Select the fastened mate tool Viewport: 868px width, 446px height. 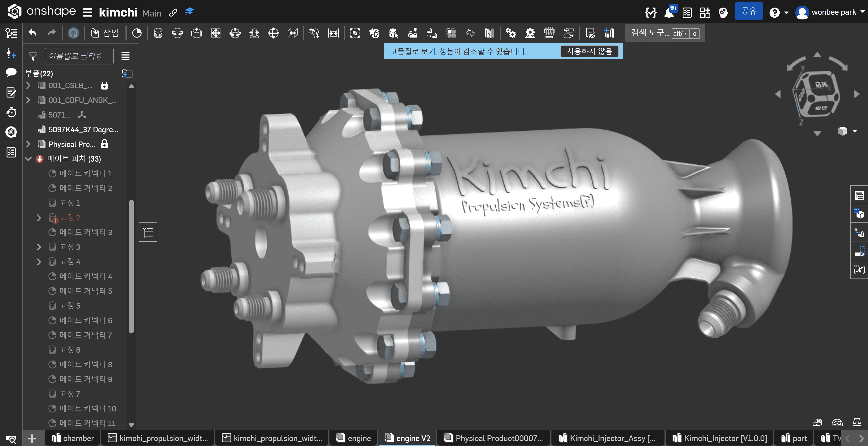[158, 33]
